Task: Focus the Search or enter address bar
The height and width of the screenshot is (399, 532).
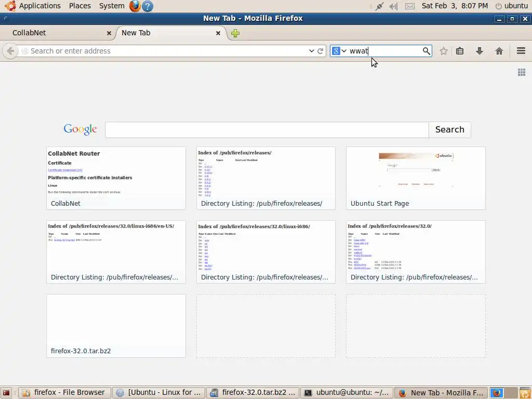Action: (x=163, y=51)
